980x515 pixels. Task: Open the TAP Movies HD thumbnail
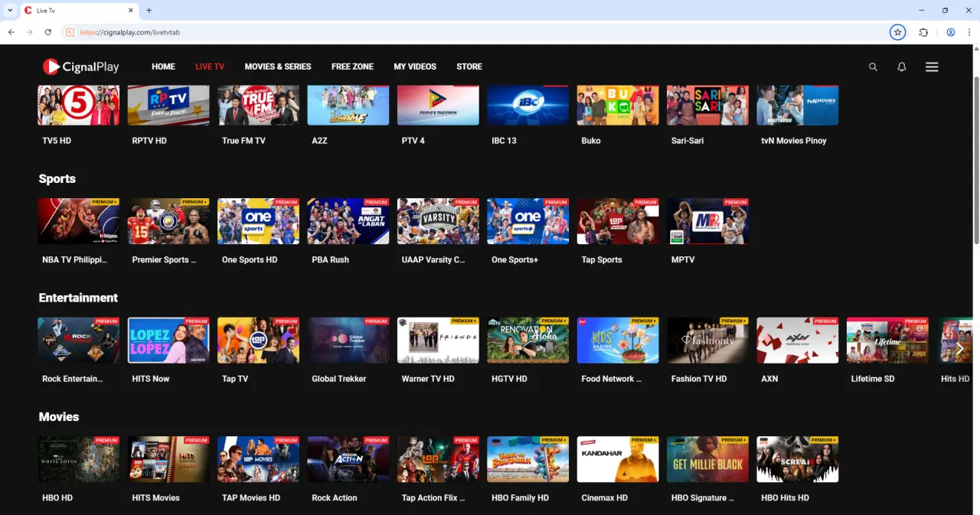point(258,459)
